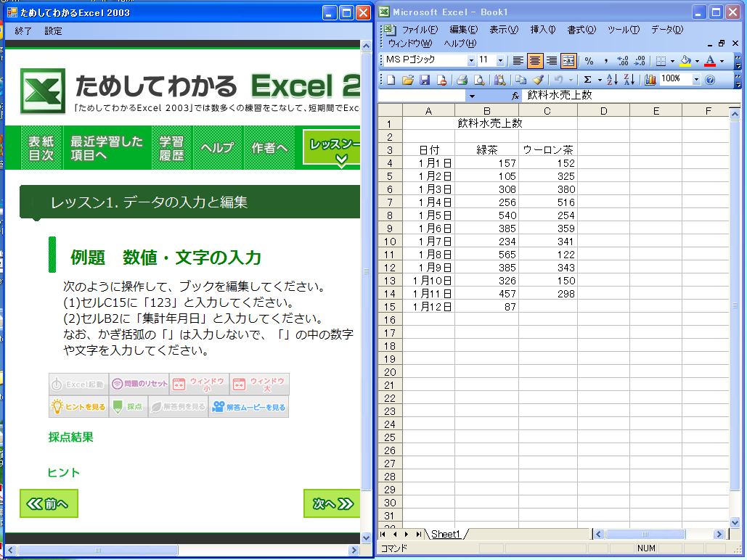Create a new workbook with the New icon
747x560 pixels.
point(391,80)
